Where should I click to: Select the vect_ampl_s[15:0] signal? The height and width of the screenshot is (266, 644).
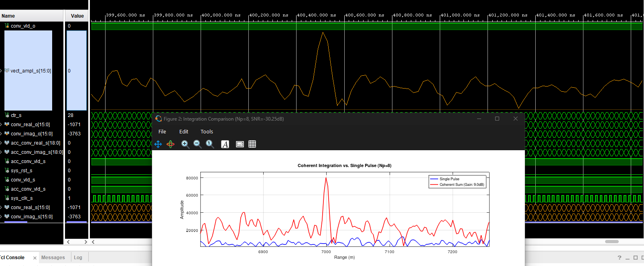[x=30, y=71]
